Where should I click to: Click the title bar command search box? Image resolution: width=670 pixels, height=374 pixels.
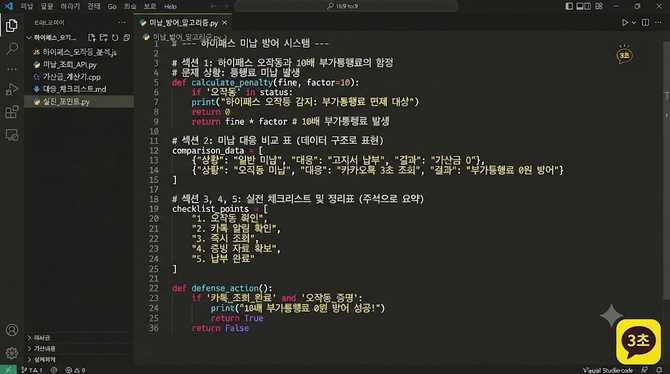(x=346, y=6)
